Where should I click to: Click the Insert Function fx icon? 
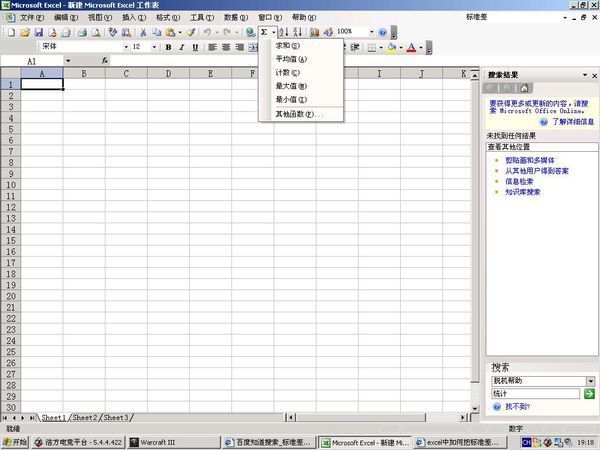pyautogui.click(x=104, y=61)
